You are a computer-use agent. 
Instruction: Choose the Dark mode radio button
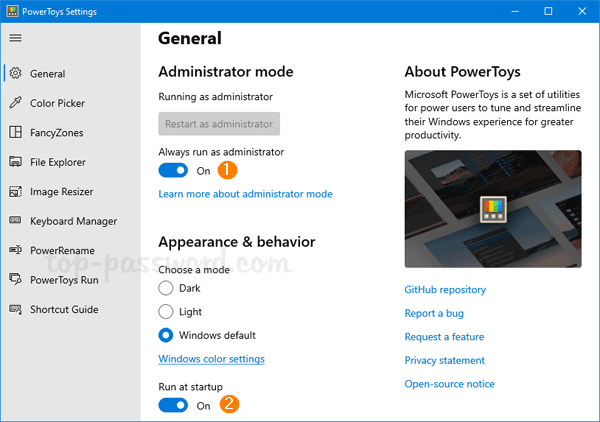pyautogui.click(x=166, y=287)
